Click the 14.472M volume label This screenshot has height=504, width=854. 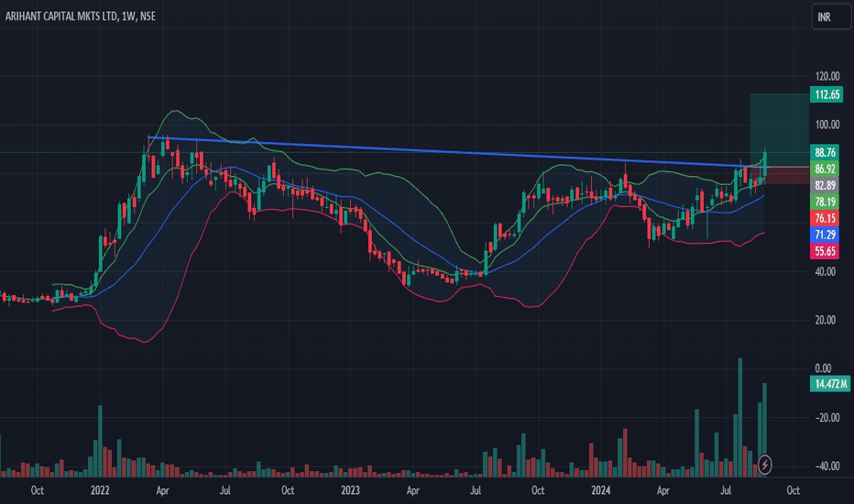(x=830, y=384)
